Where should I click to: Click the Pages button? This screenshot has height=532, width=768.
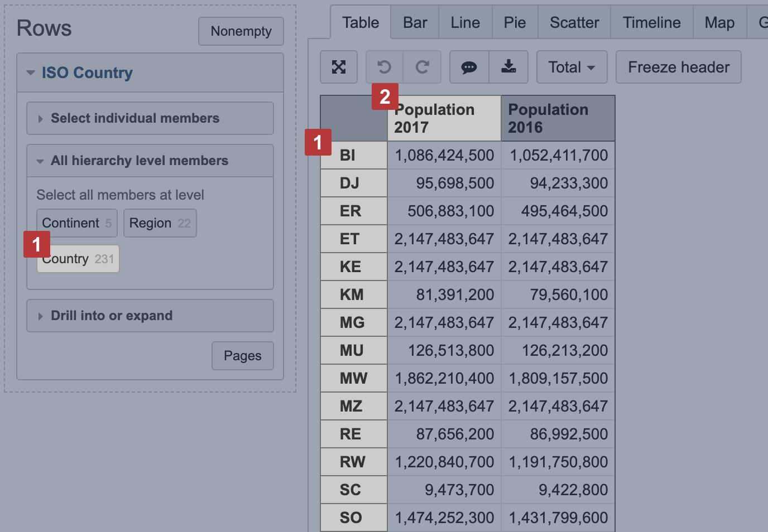coord(242,356)
